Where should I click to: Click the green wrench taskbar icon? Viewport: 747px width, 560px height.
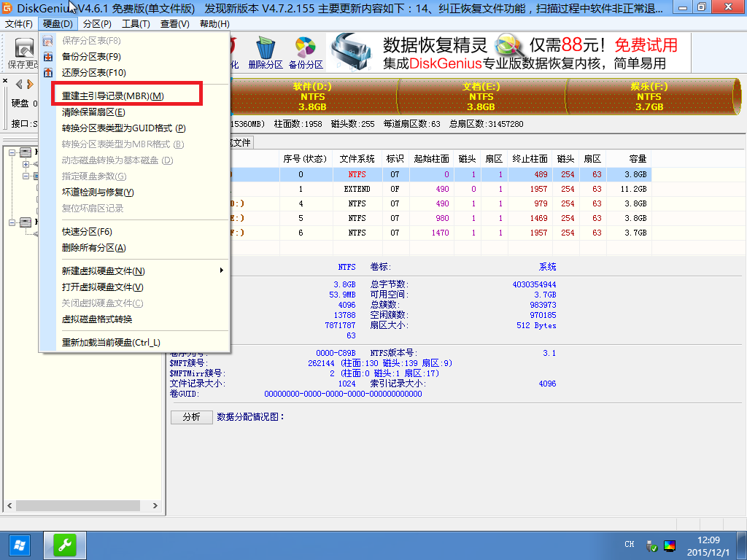click(x=65, y=545)
